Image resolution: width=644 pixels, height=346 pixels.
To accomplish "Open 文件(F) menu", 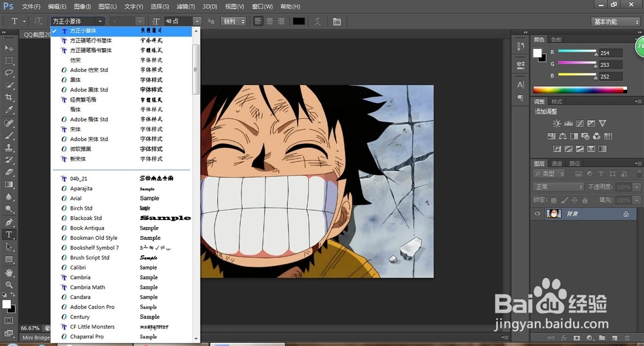I will coord(31,6).
